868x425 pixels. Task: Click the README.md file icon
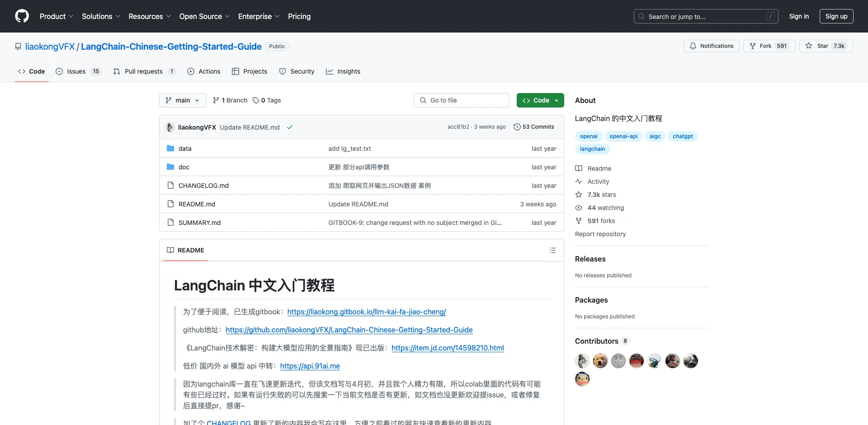170,204
